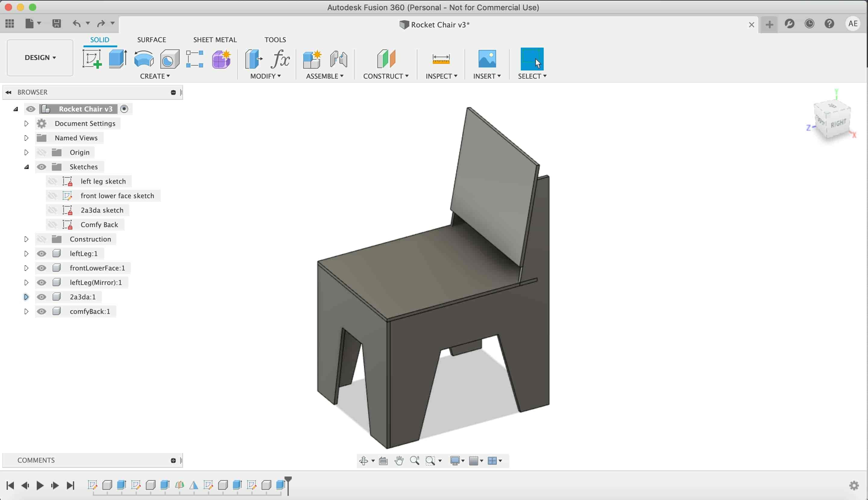Select the Offset Plane construct tool
Viewport: 868px width, 500px height.
pos(386,59)
